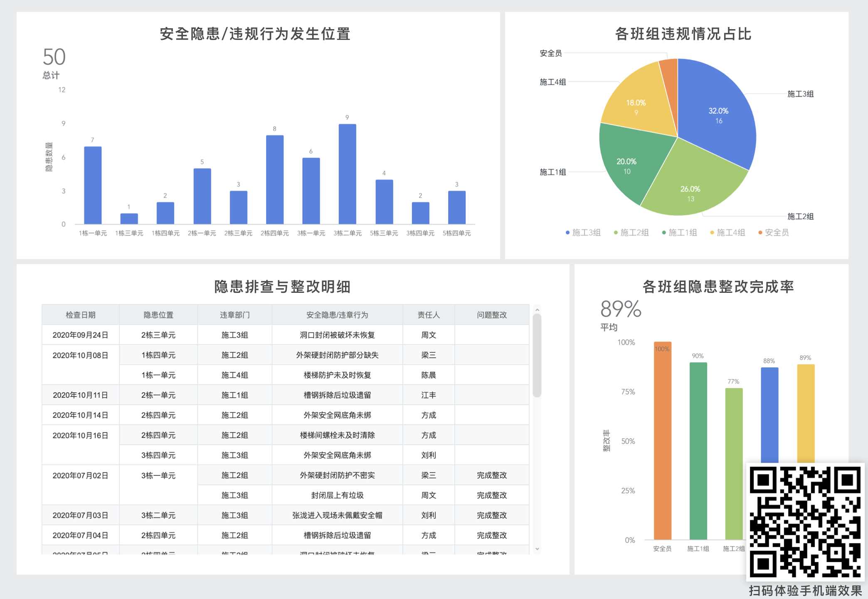
Task: Click 完成整改 for 封闭层上有垃圾 row
Action: click(x=492, y=495)
